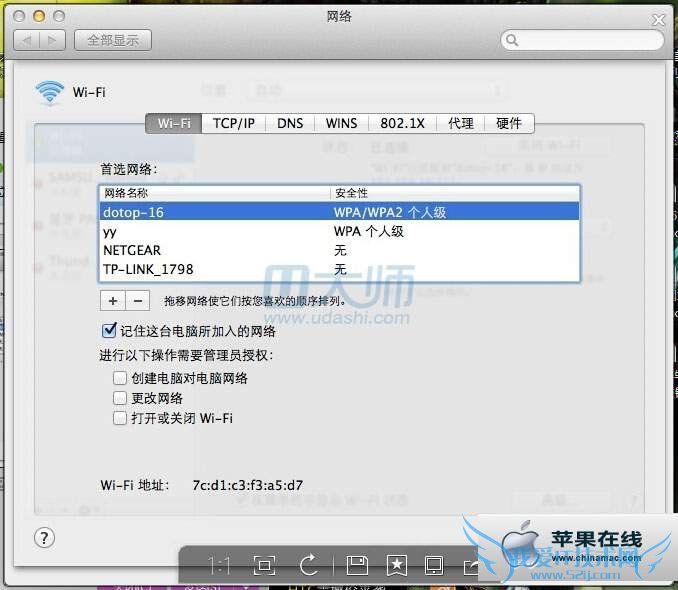Screen dimensions: 678x590
Task: Open the Proxies (代理) tab
Action: pyautogui.click(x=461, y=124)
